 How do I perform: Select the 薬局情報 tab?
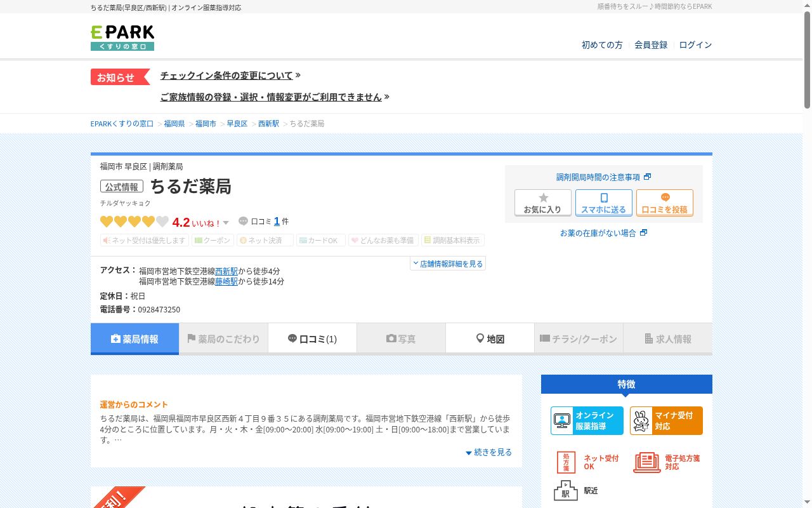(135, 338)
